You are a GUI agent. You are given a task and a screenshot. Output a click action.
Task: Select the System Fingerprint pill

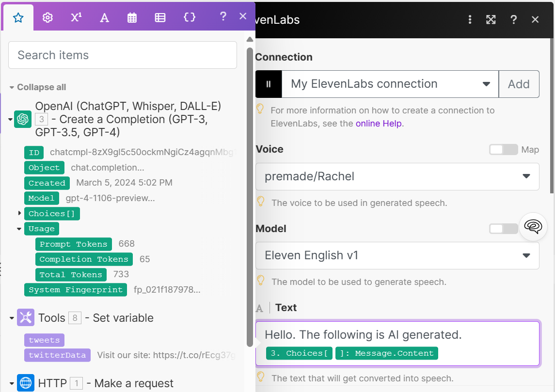pos(76,290)
